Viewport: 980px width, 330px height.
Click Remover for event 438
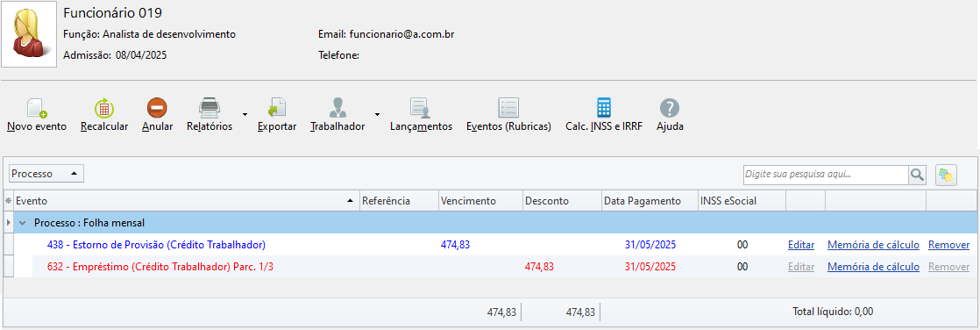948,245
